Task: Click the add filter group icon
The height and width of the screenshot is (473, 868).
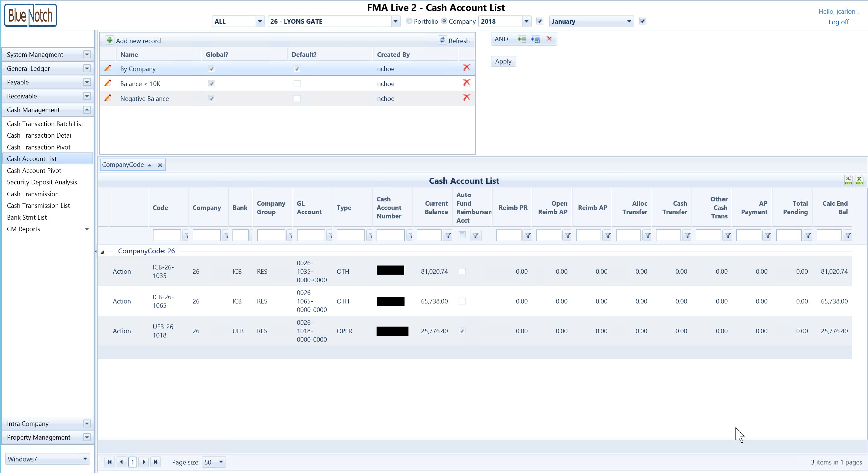Action: coord(535,39)
